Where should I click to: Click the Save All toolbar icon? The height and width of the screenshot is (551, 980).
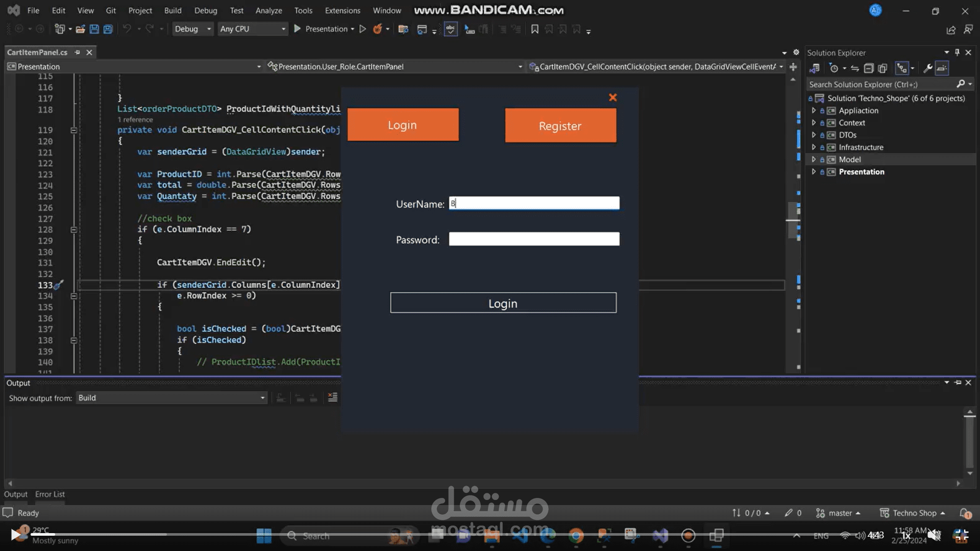[x=108, y=29]
